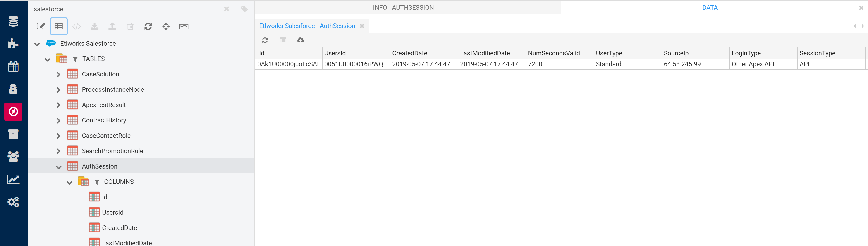Click the edit connection pencil icon
The height and width of the screenshot is (246, 868).
click(41, 26)
